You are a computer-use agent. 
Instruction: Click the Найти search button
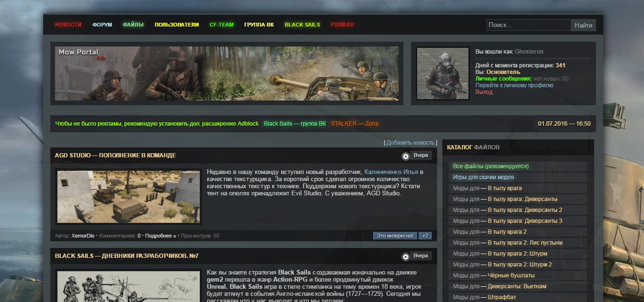(x=583, y=25)
